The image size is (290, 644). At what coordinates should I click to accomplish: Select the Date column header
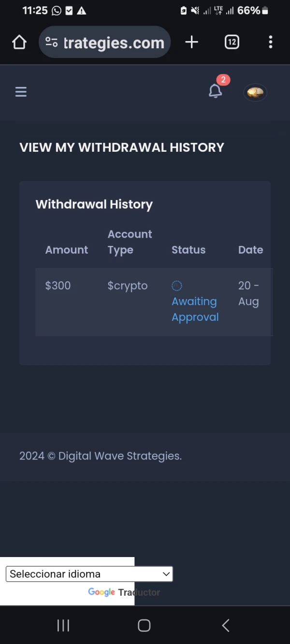click(x=250, y=250)
